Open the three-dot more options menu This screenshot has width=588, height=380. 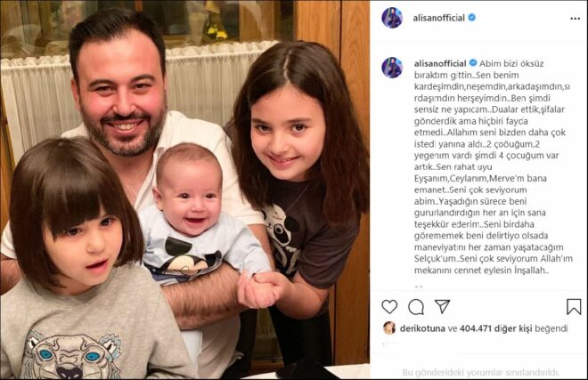pos(576,19)
